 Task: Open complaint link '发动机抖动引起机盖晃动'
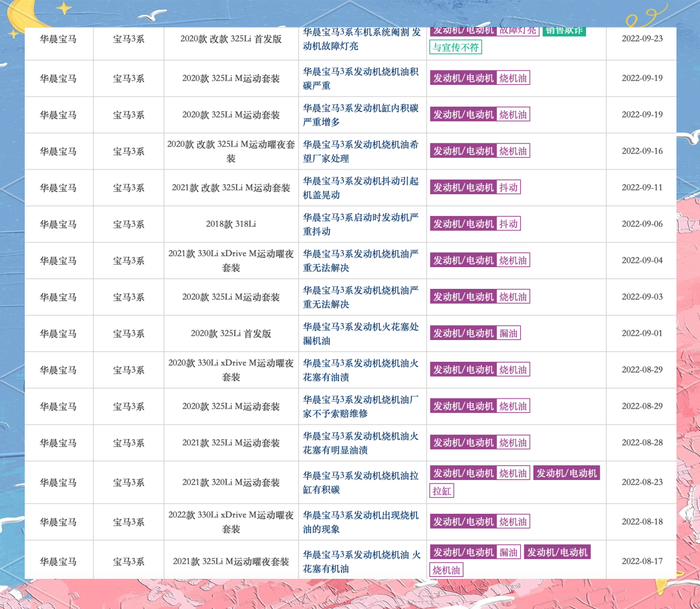[x=361, y=188]
